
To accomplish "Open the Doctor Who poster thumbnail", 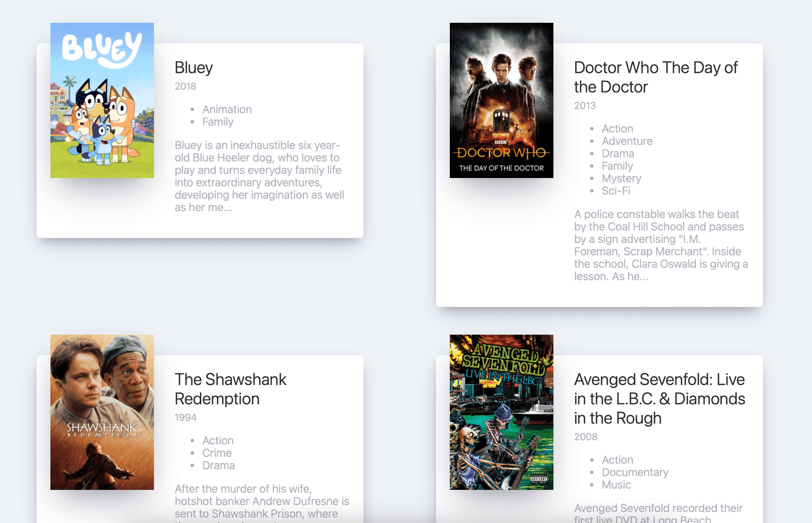I will (x=502, y=100).
